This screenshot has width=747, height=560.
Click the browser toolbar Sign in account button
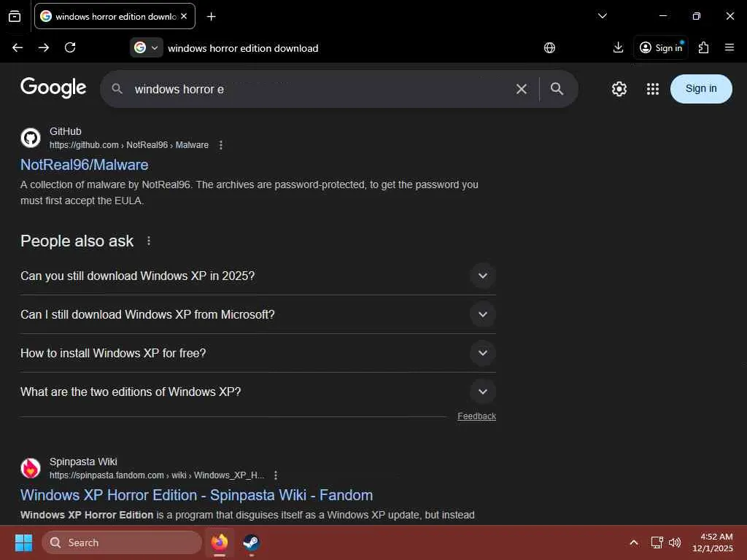661,47
